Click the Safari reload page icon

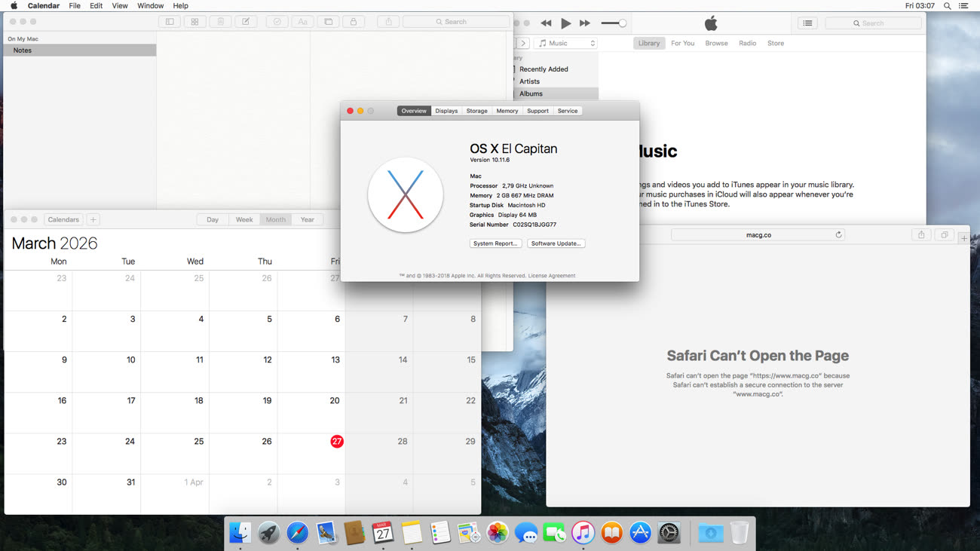[x=838, y=235]
